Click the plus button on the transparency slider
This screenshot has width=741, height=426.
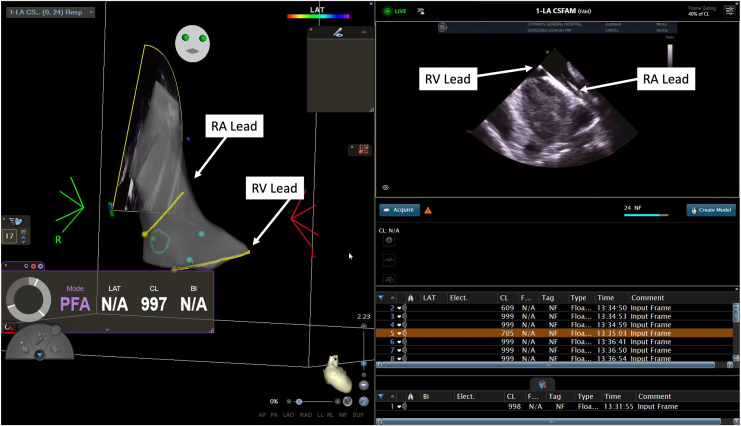(337, 401)
